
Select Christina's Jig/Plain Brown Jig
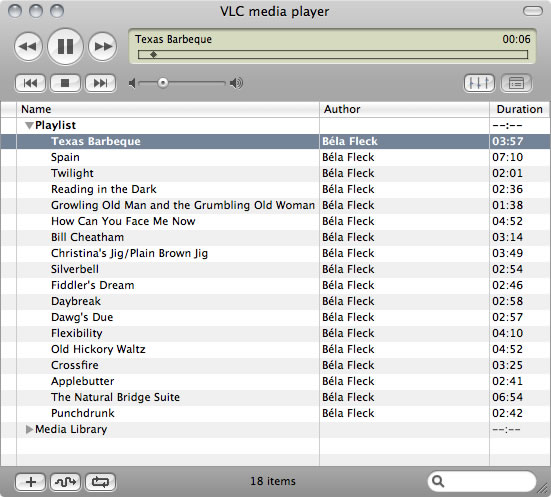[129, 253]
